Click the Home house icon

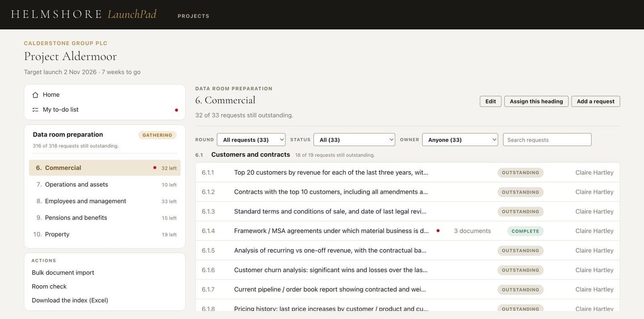pyautogui.click(x=35, y=95)
